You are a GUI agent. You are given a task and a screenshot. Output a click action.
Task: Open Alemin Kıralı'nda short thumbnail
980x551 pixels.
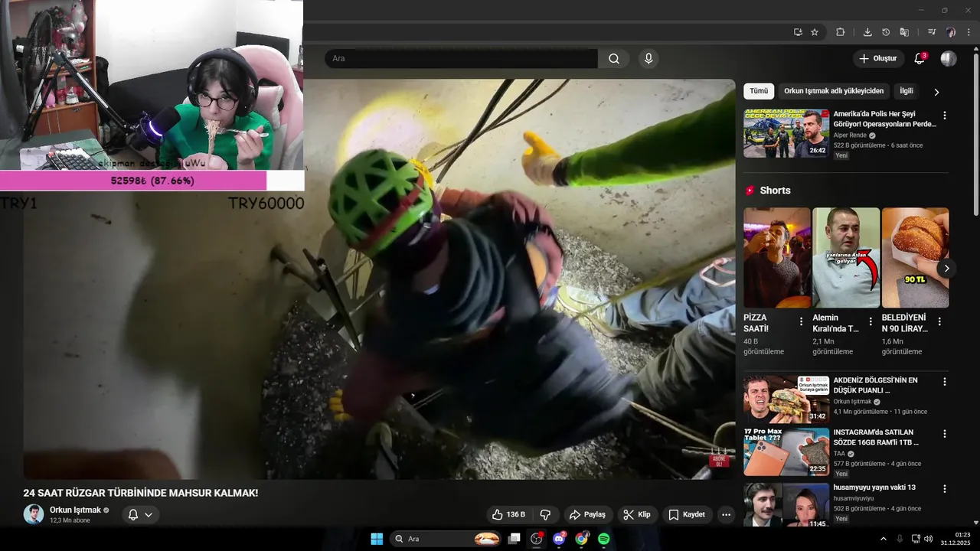pyautogui.click(x=846, y=258)
